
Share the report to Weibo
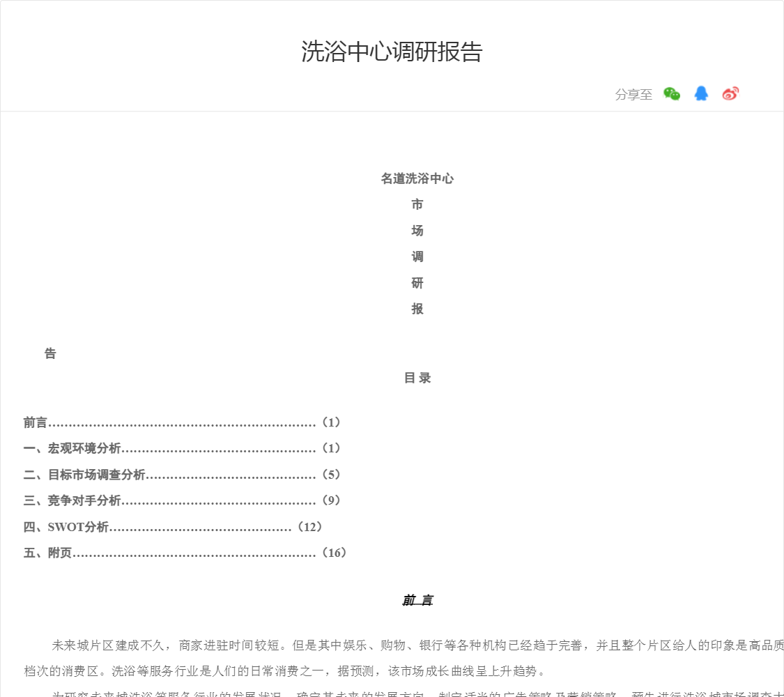tap(730, 93)
